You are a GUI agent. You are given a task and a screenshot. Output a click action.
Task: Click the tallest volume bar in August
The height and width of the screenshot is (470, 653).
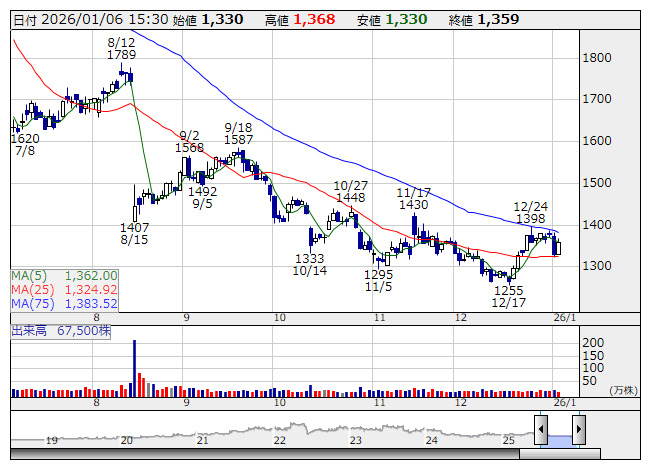click(134, 365)
